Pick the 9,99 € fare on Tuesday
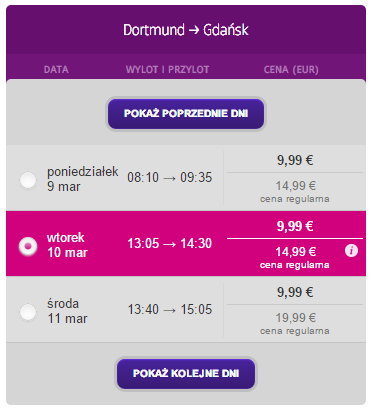 (x=295, y=226)
